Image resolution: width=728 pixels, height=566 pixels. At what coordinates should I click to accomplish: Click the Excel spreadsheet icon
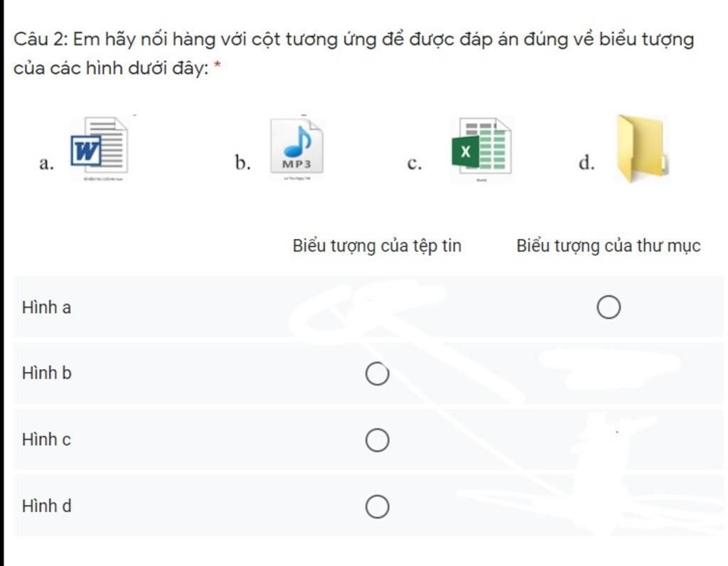(x=481, y=150)
